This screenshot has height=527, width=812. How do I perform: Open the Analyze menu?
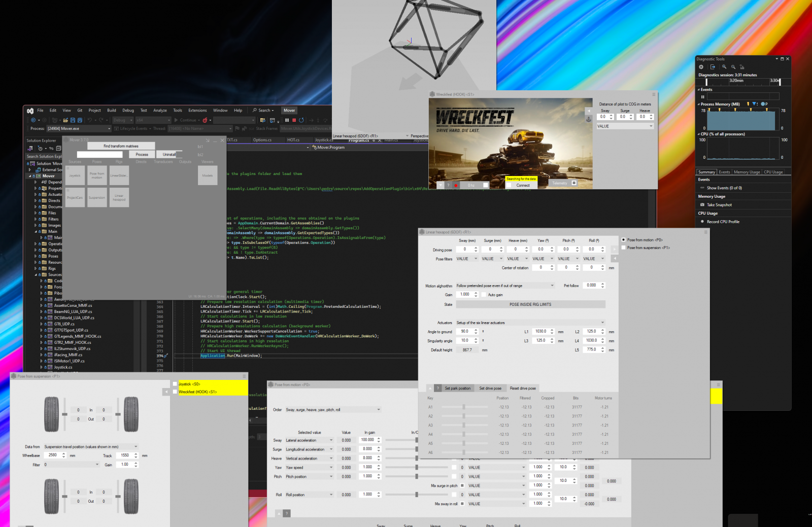click(x=160, y=110)
